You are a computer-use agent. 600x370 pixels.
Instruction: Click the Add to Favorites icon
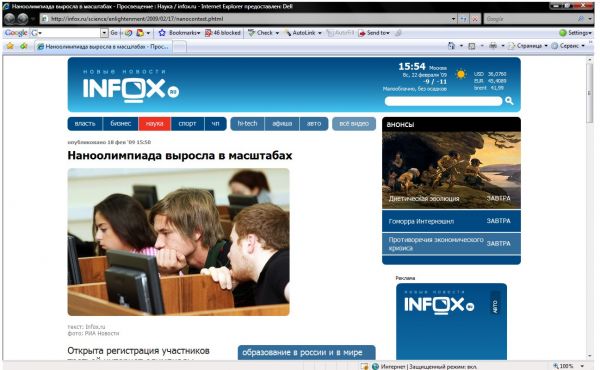24,46
